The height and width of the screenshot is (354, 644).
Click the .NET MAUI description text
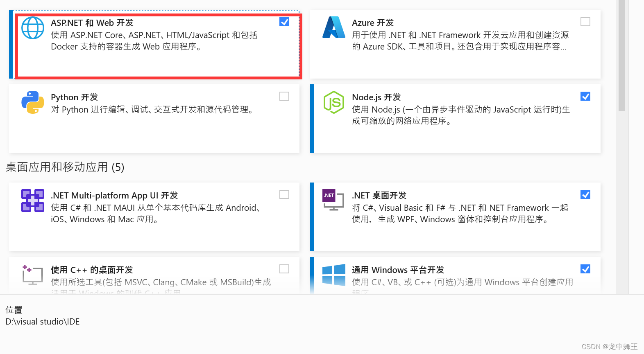tap(156, 214)
